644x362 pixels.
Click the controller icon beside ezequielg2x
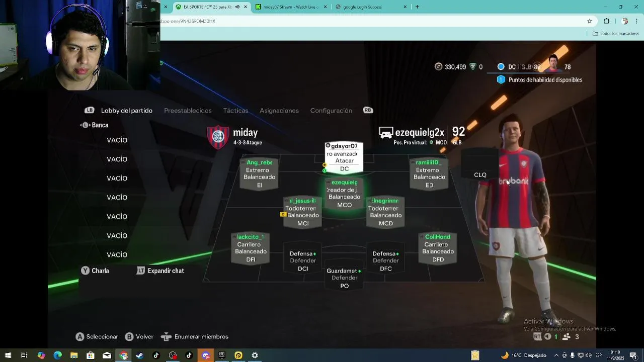pyautogui.click(x=386, y=133)
